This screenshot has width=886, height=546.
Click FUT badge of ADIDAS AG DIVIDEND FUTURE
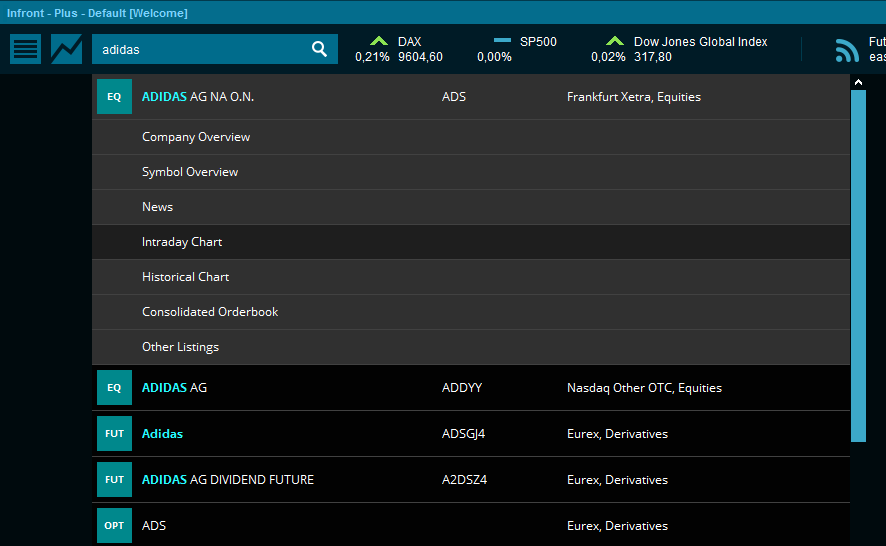tap(114, 479)
